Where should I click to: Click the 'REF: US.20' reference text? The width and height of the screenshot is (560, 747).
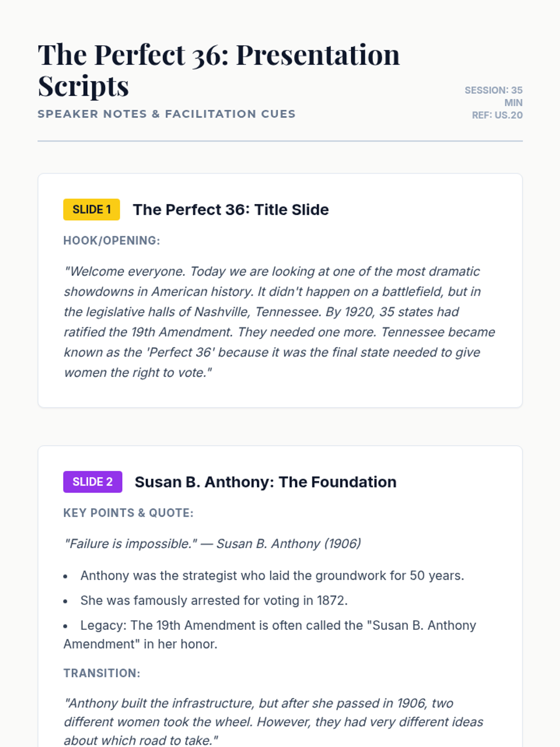(497, 115)
